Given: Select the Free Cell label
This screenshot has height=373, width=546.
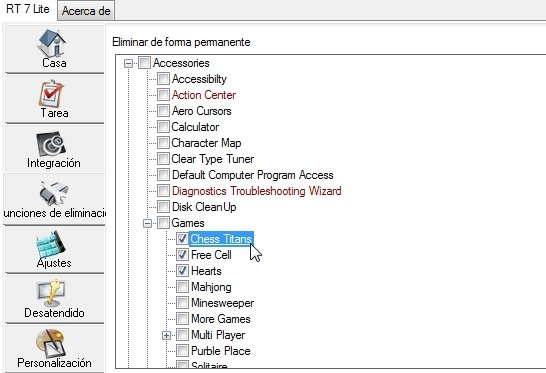Looking at the screenshot, I should click(x=211, y=255).
